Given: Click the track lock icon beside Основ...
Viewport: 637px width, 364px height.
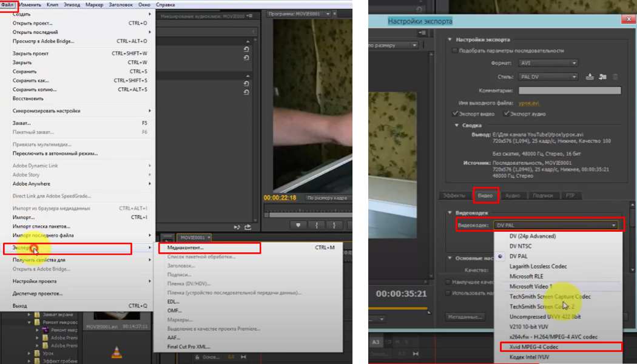Looking at the screenshot, I should point(197,357).
